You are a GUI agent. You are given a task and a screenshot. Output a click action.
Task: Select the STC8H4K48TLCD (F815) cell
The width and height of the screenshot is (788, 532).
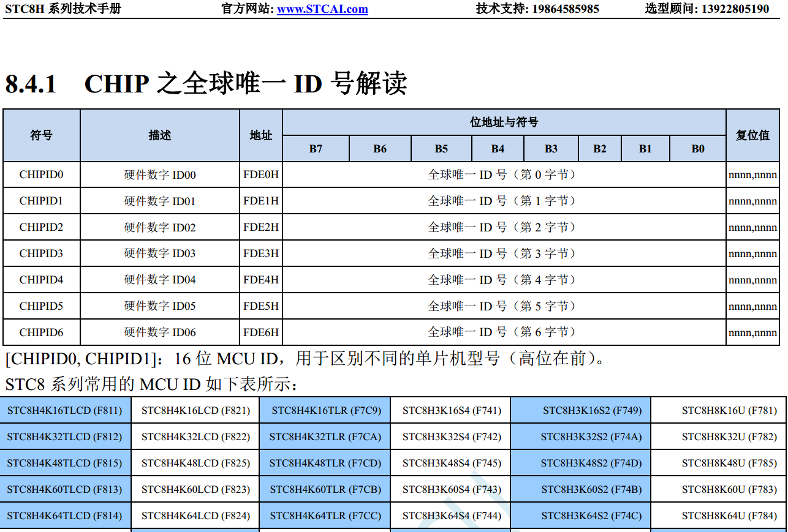tap(65, 463)
